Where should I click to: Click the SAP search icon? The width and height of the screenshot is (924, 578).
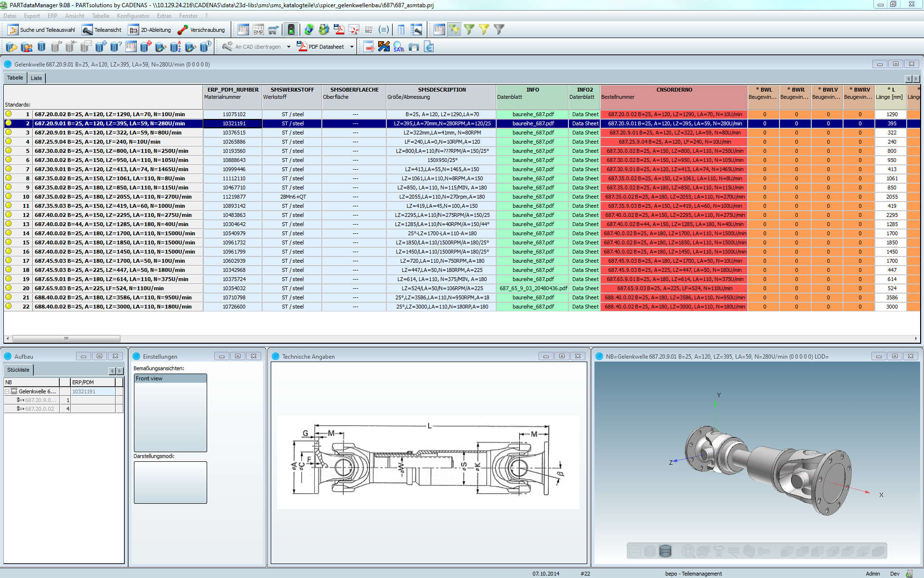(x=398, y=47)
